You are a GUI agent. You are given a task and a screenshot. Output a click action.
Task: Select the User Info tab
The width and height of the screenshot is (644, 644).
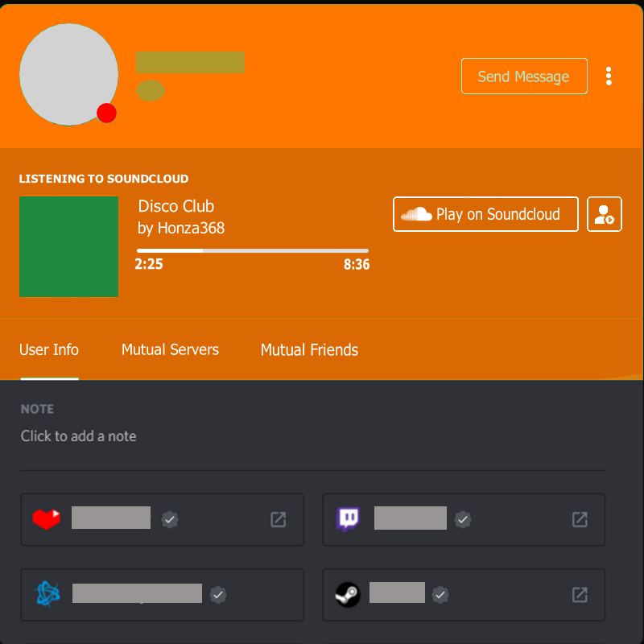pos(49,349)
